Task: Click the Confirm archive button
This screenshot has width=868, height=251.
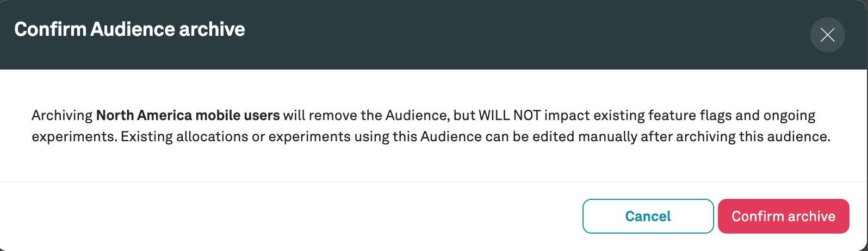Action: click(x=783, y=216)
